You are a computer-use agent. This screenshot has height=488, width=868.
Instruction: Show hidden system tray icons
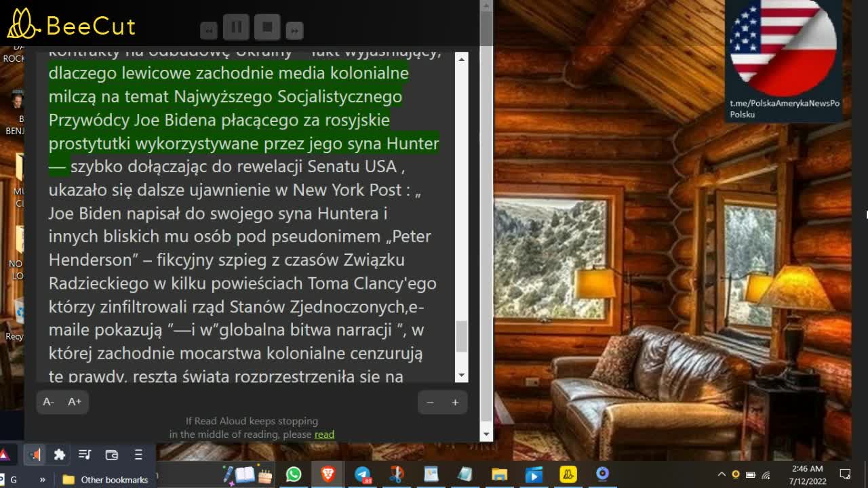pyautogui.click(x=722, y=474)
